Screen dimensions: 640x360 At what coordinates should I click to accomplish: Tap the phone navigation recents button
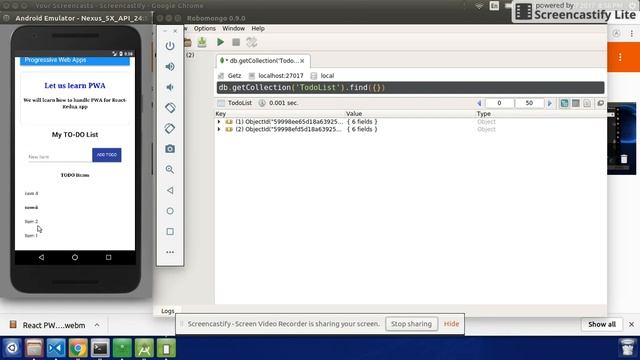pos(108,258)
